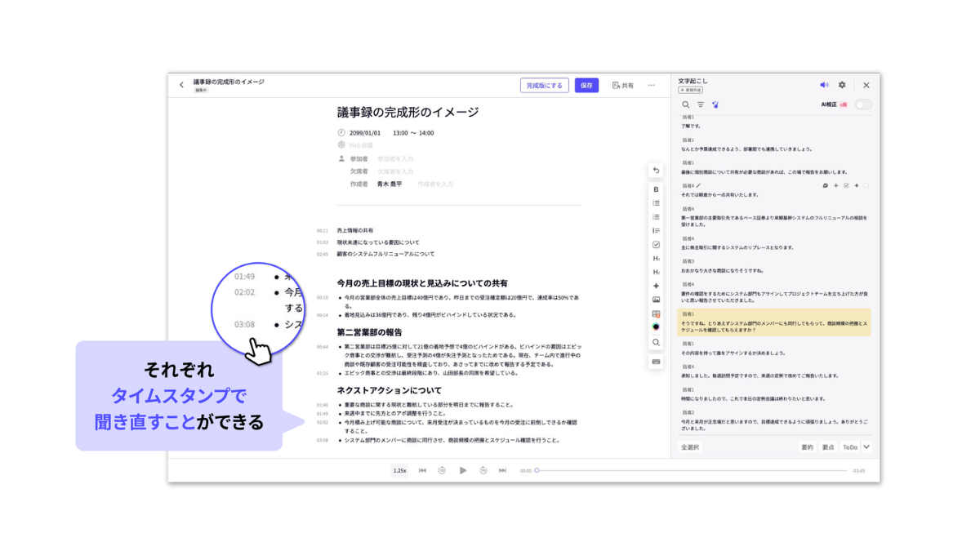The height and width of the screenshot is (551, 980).
Task: Insert a checkbox from the editor toolbar
Action: click(656, 245)
